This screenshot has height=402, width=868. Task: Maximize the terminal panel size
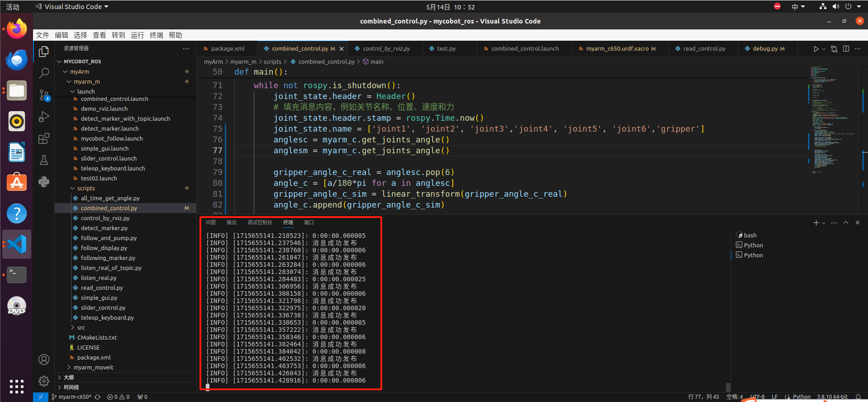846,222
